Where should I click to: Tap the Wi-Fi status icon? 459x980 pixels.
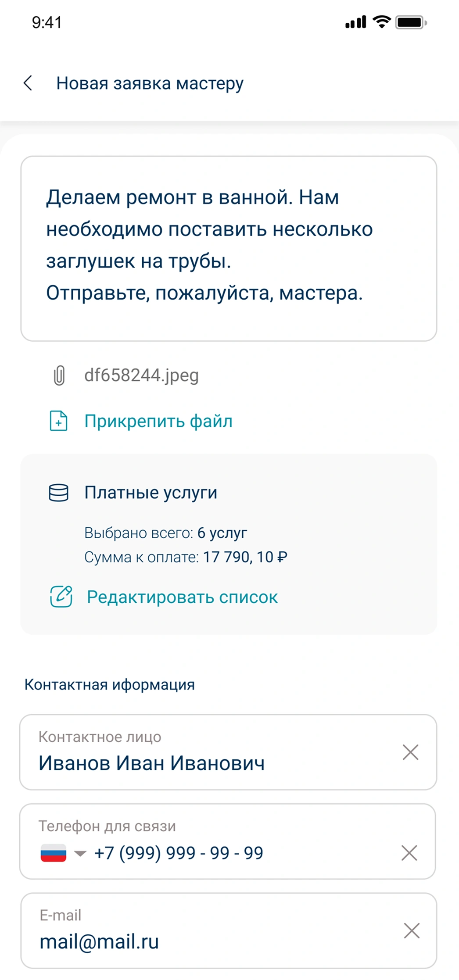pyautogui.click(x=382, y=22)
